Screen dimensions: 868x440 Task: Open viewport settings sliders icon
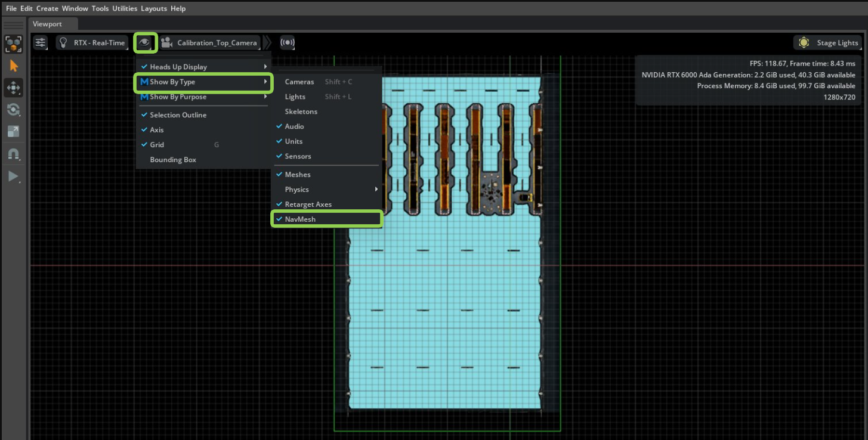click(x=40, y=43)
